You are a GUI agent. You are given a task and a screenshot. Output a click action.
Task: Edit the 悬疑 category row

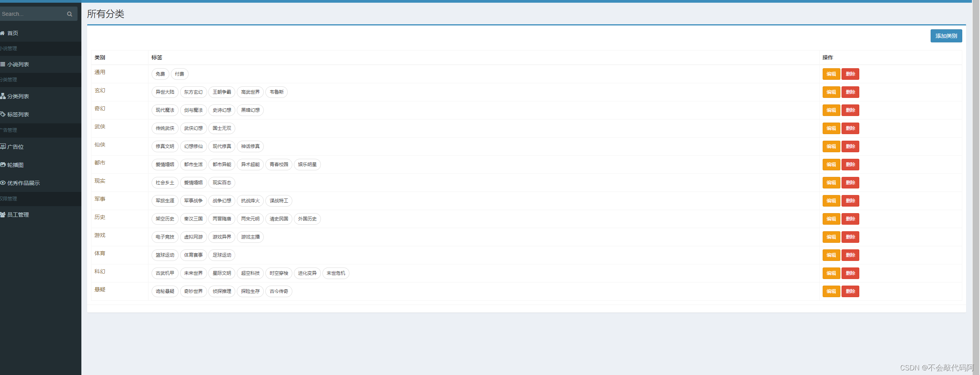tap(831, 291)
